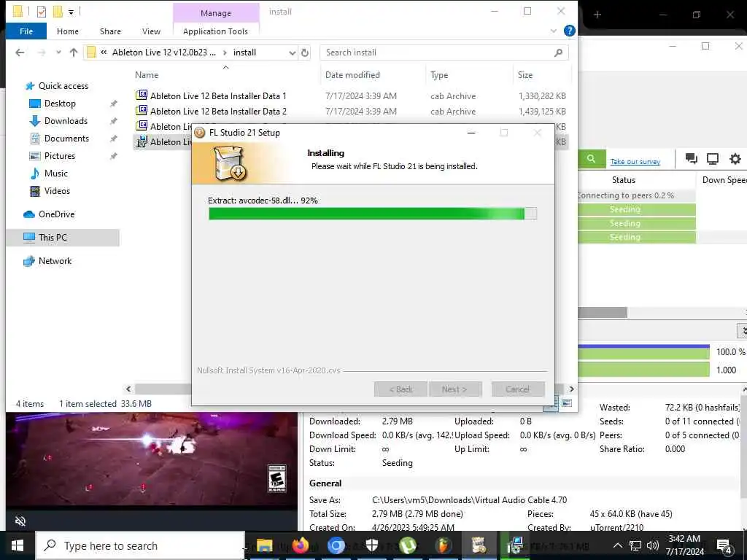Screen dimensions: 747x560
Task: Unmute the video using the muted speaker icon
Action: (x=20, y=521)
